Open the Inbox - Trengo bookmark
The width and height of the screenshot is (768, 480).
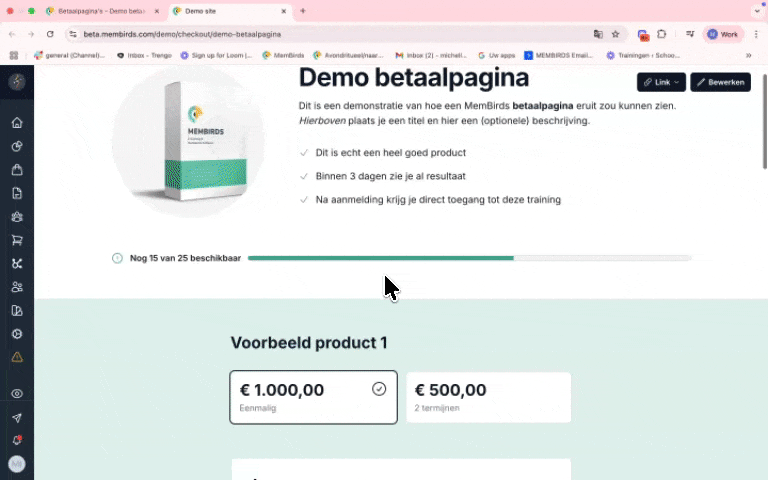coord(144,55)
